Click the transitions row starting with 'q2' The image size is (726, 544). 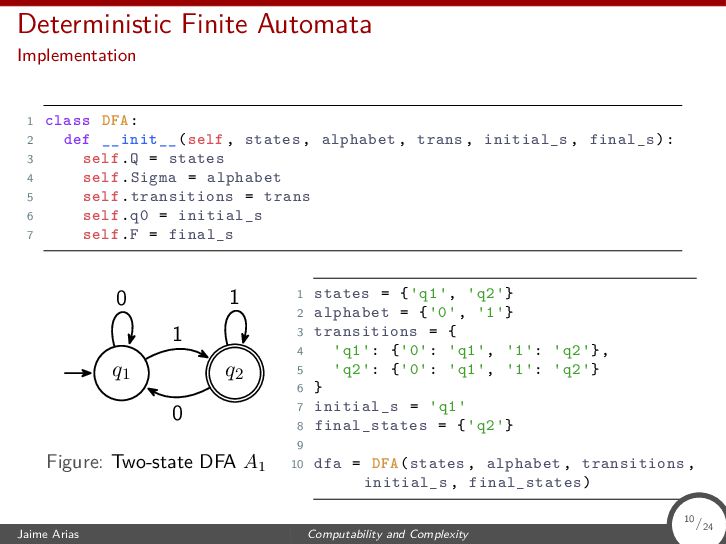click(466, 369)
